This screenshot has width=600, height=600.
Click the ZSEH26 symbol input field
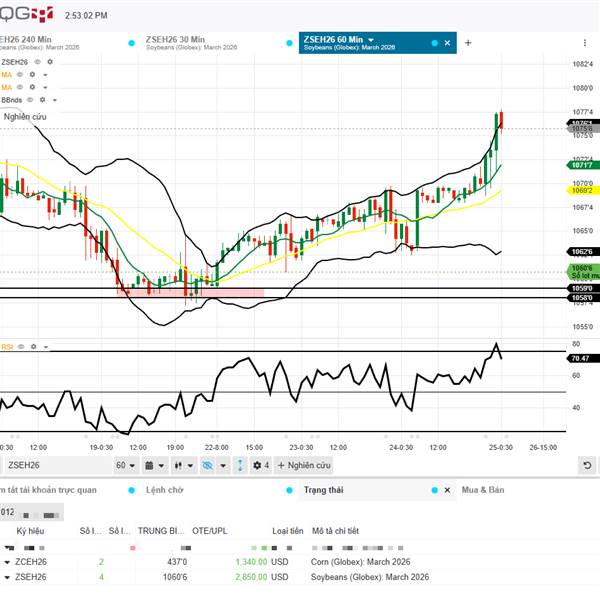pos(55,466)
